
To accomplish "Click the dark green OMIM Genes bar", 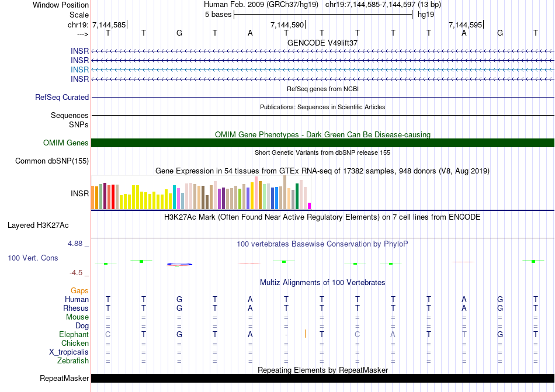I will [x=322, y=143].
